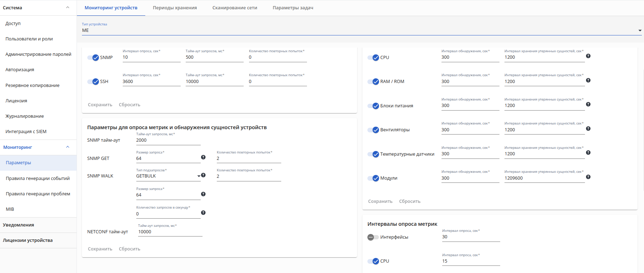
Task: Disable the SSH polling switch
Action: coord(93,82)
